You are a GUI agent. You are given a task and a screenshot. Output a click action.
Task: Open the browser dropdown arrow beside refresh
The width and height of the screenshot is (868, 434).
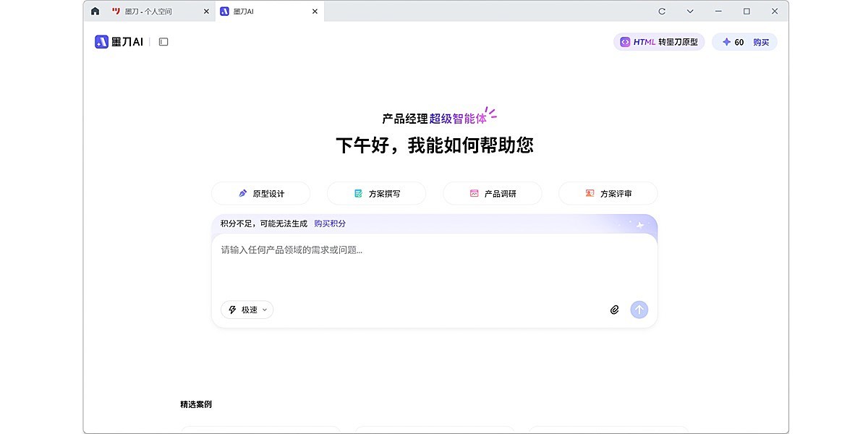coord(689,11)
